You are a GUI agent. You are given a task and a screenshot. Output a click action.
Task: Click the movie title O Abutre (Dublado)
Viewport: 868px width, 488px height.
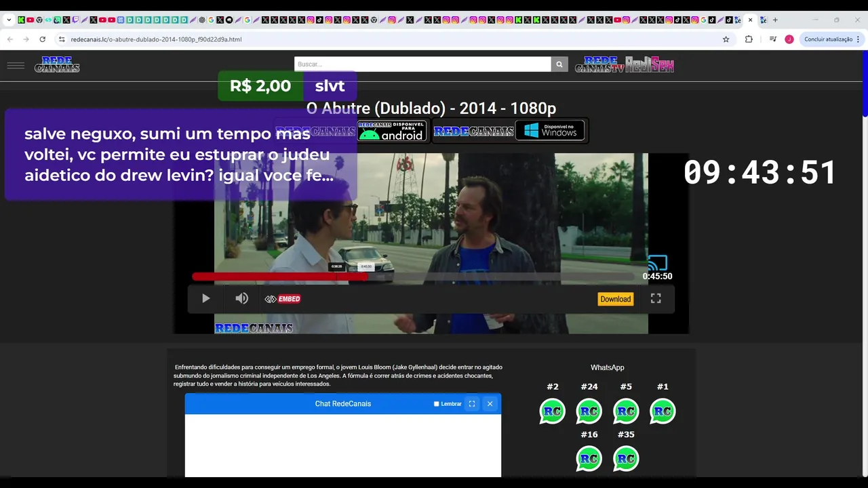coord(431,108)
